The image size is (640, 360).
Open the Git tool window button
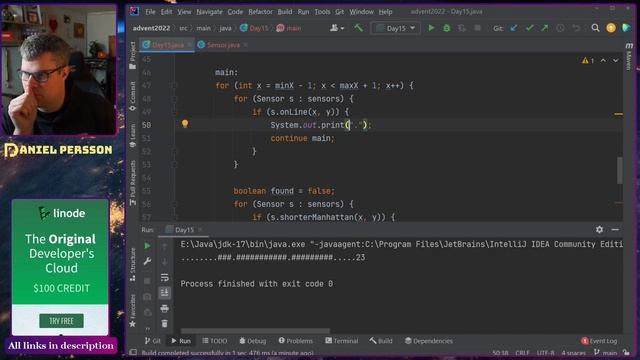click(x=153, y=341)
